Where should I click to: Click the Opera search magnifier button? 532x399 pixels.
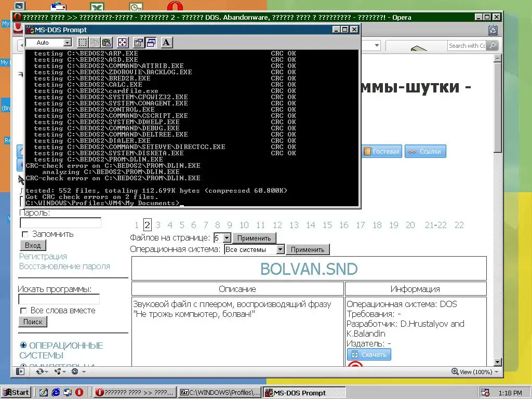point(493,46)
